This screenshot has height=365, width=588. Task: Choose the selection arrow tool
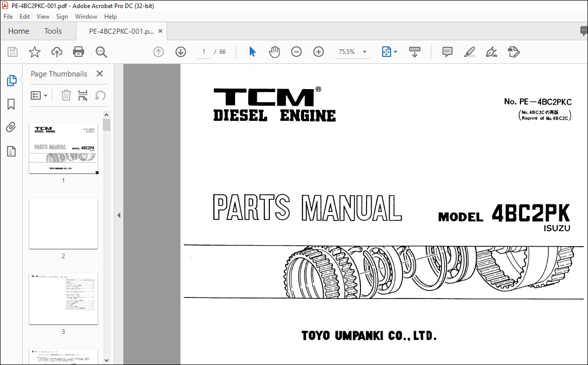(x=252, y=52)
